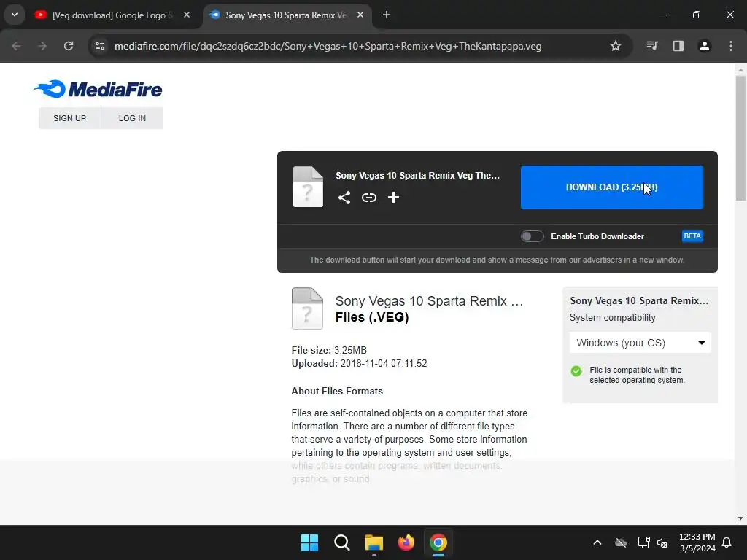Click the 'Enable Turbo Downloader' label

pyautogui.click(x=597, y=236)
